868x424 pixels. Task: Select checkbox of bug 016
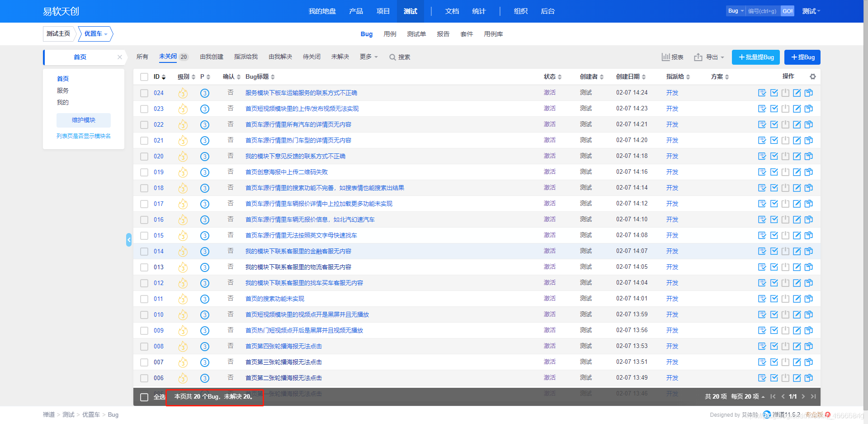144,220
